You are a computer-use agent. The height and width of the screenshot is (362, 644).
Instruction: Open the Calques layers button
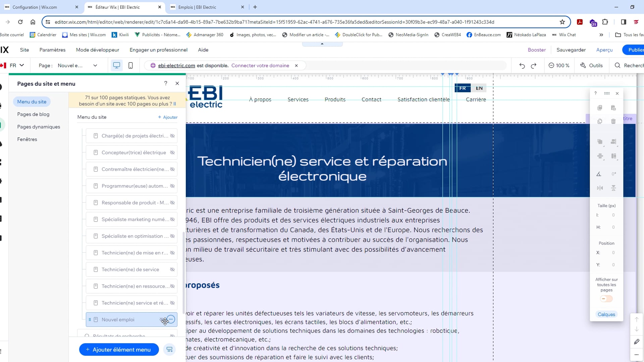pos(606,314)
